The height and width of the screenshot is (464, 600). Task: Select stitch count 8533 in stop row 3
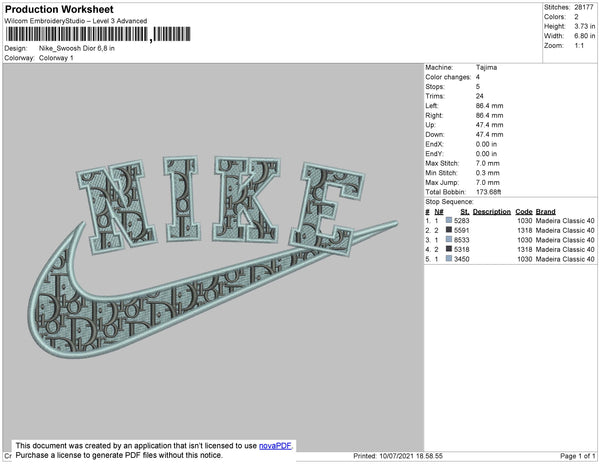click(461, 240)
